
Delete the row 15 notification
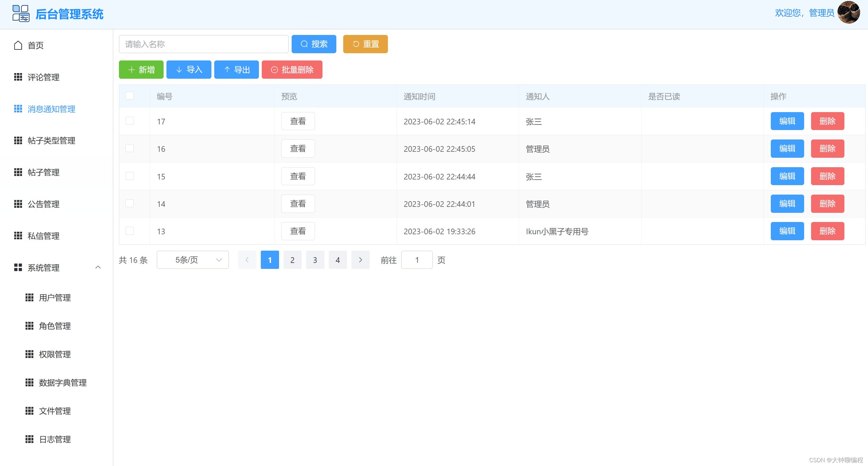click(827, 176)
